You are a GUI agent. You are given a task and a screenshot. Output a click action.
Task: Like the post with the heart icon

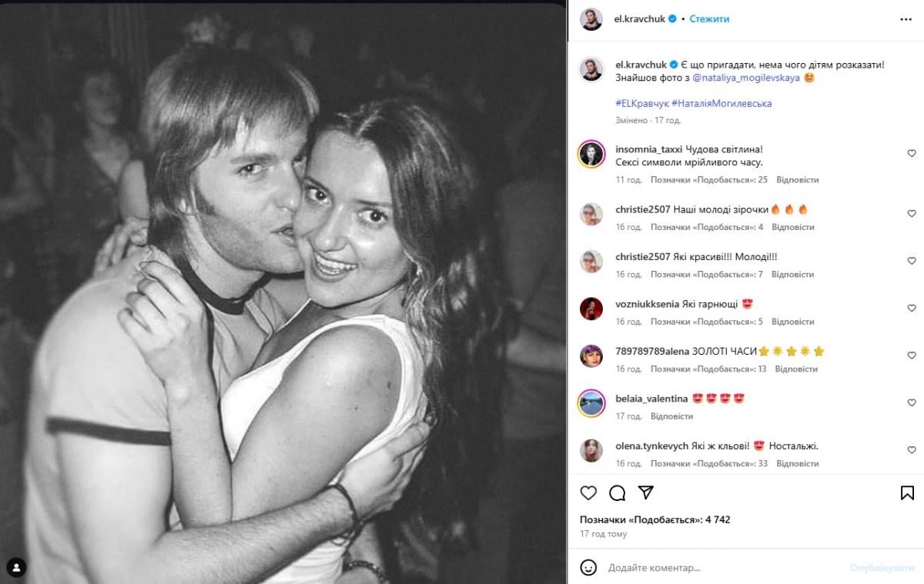pyautogui.click(x=589, y=493)
